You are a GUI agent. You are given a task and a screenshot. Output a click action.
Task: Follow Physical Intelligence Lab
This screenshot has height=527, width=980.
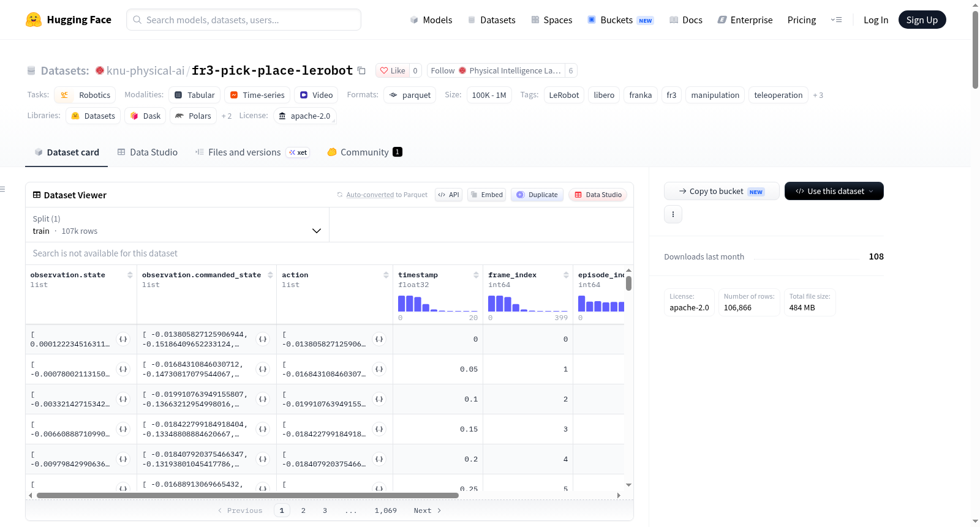pyautogui.click(x=496, y=70)
